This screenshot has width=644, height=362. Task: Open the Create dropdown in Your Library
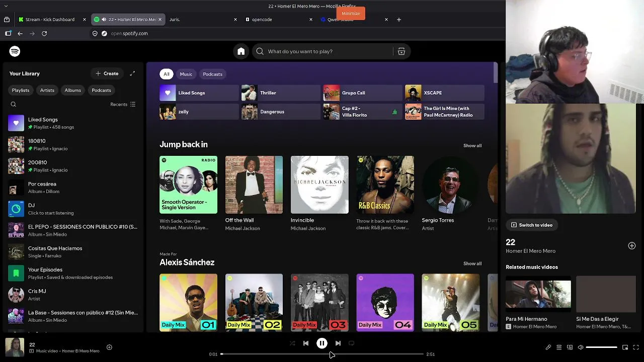(107, 73)
